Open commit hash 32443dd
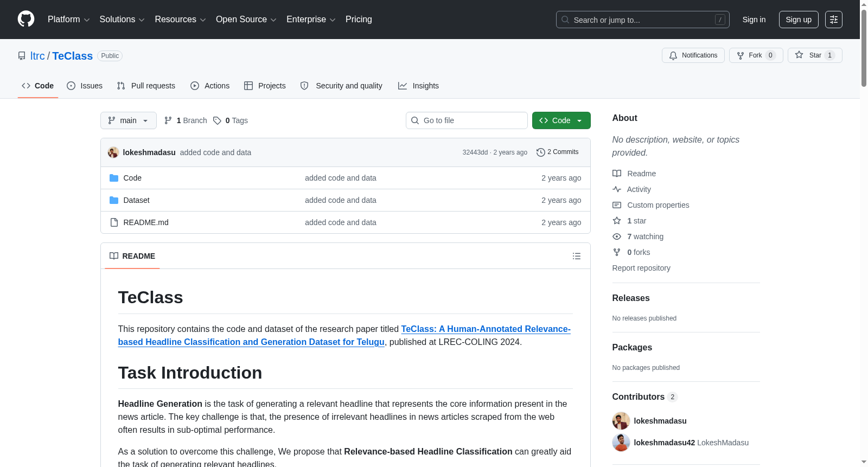 click(475, 152)
